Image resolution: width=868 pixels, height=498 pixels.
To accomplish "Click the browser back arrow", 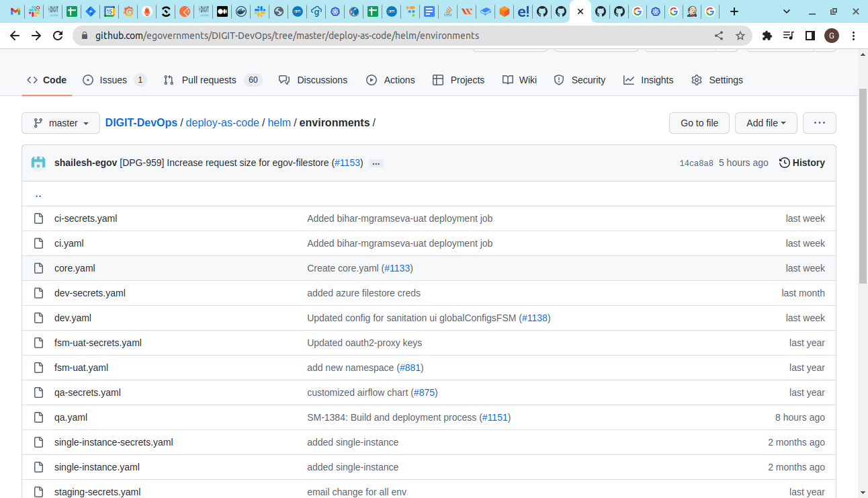I will [15, 36].
